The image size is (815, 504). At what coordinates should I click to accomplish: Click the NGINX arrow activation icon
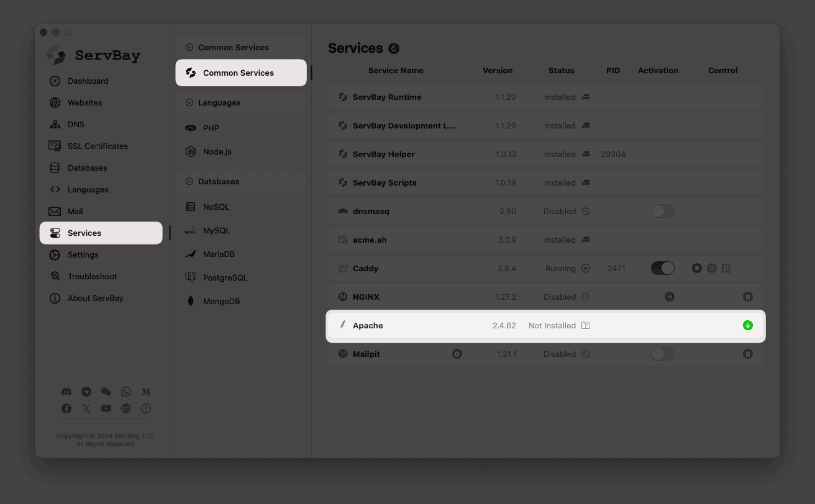tap(670, 297)
